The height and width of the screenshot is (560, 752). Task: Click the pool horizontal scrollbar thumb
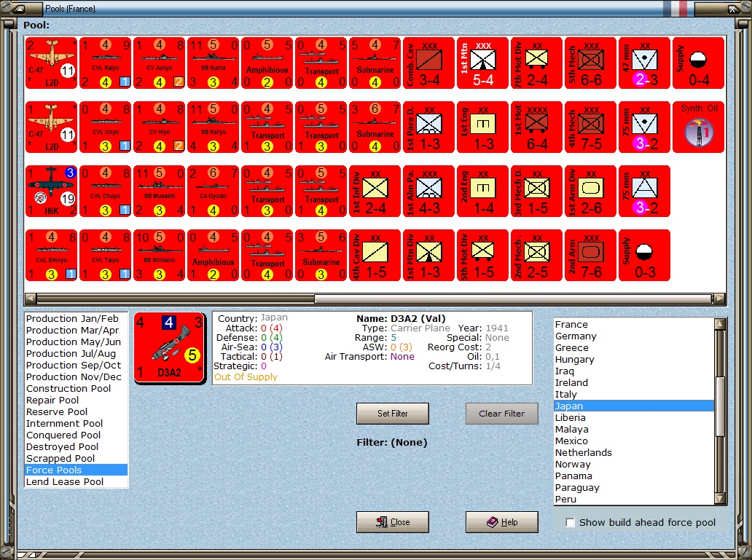[x=513, y=299]
